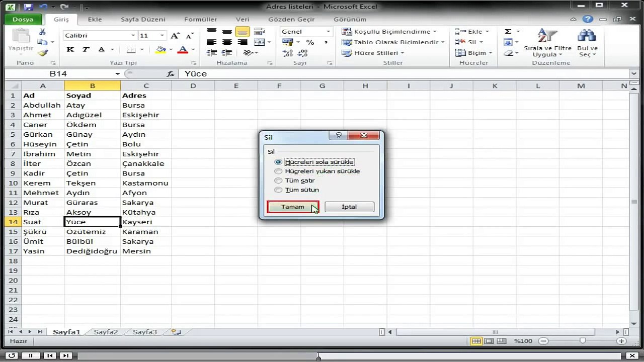Apply italic with the T button
This screenshot has height=362, width=644.
point(86,49)
